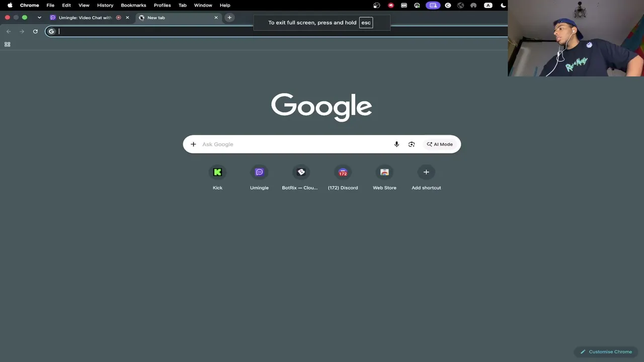Click the Add shortcut plus icon
The width and height of the screenshot is (644, 362).
[x=426, y=172]
